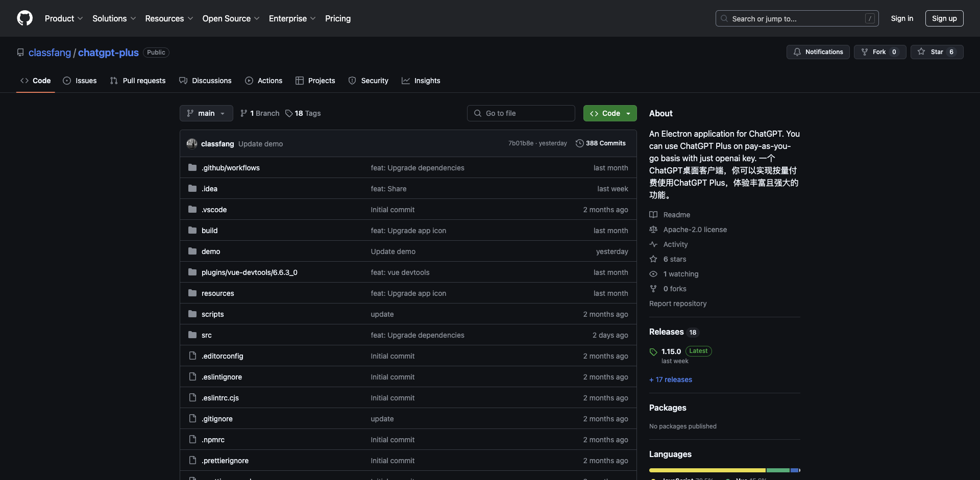The height and width of the screenshot is (480, 980).
Task: Click file icon for .gitignore
Action: click(192, 418)
